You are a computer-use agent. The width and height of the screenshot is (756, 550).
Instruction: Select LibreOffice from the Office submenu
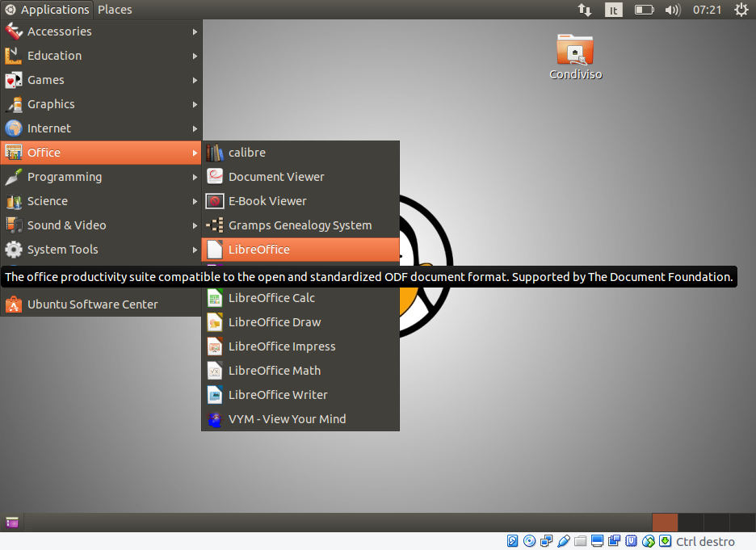point(258,250)
